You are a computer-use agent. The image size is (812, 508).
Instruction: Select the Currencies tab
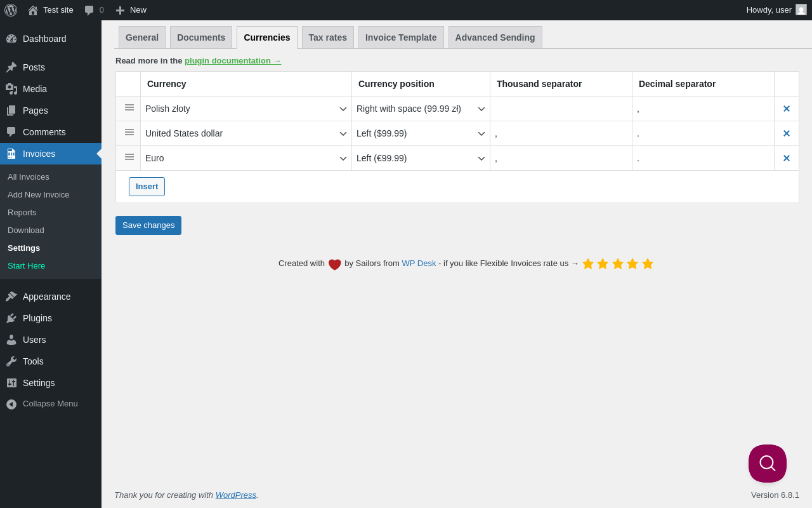(267, 37)
